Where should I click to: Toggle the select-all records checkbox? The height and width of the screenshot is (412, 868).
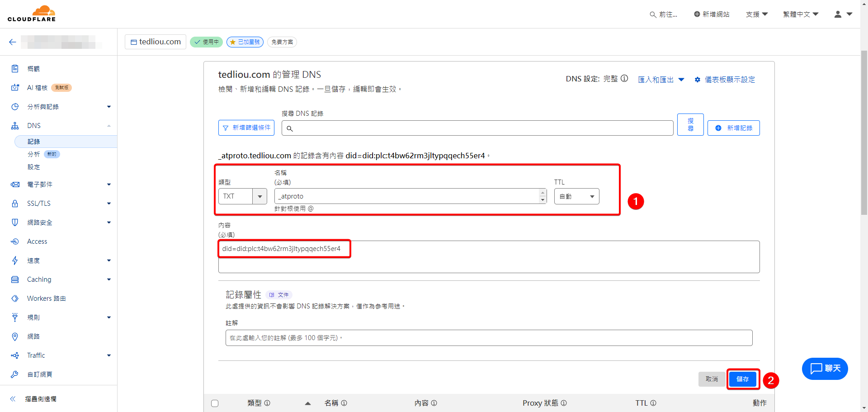(215, 403)
